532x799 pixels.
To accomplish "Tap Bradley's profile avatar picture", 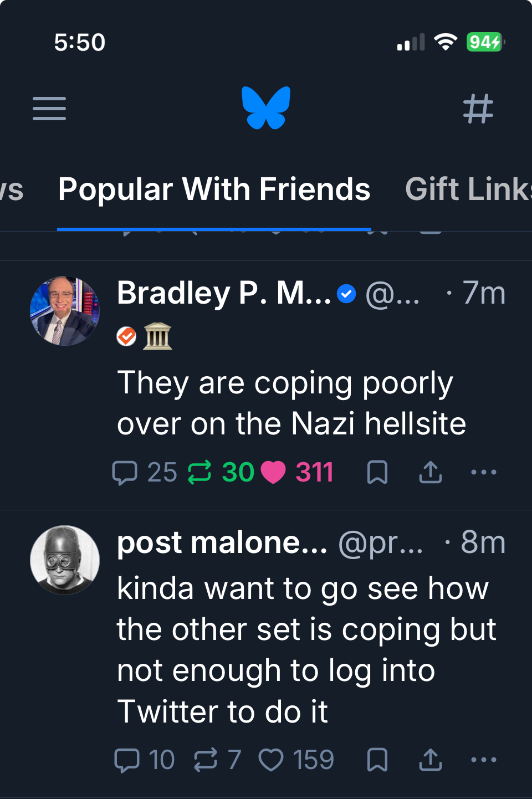I will click(x=65, y=311).
